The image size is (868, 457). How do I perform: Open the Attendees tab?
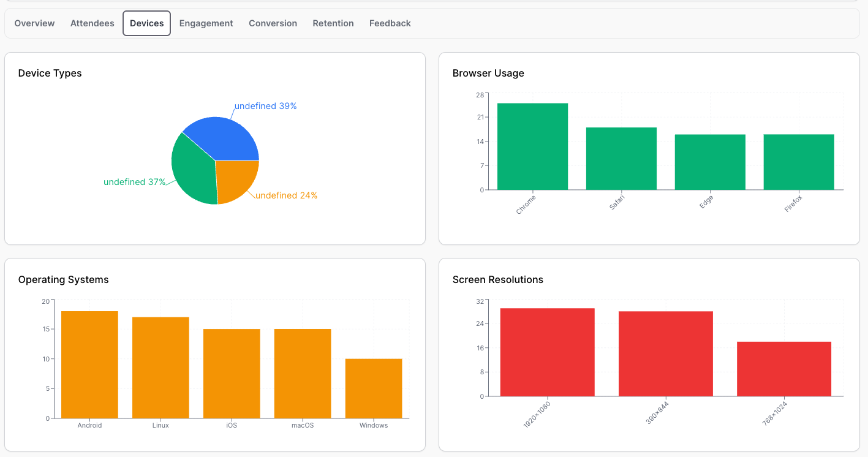point(92,23)
